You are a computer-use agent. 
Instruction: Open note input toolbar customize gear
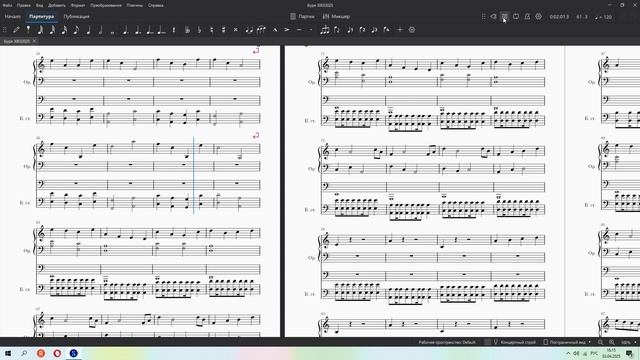pyautogui.click(x=412, y=29)
